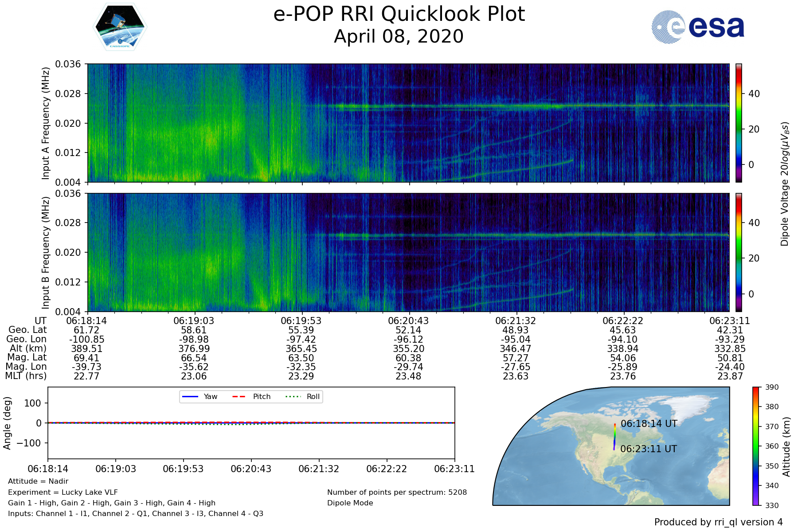Click the "Dipole Mode" label

coord(350,503)
